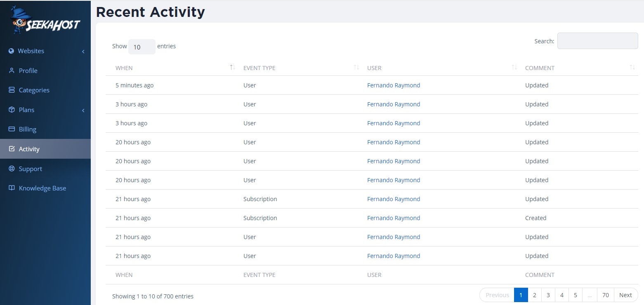Click the SeekaHost logo
Viewport: 644px width, 305px height.
point(45,21)
